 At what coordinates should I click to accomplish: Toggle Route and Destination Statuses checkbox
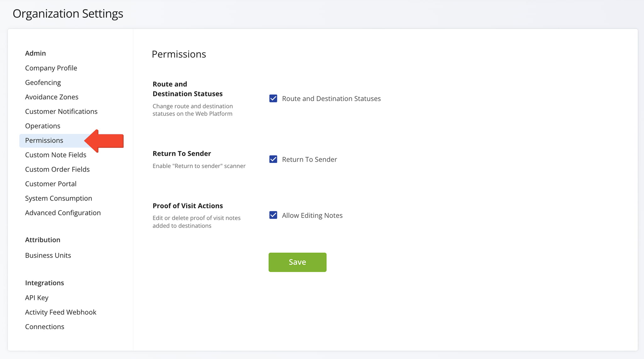(273, 99)
